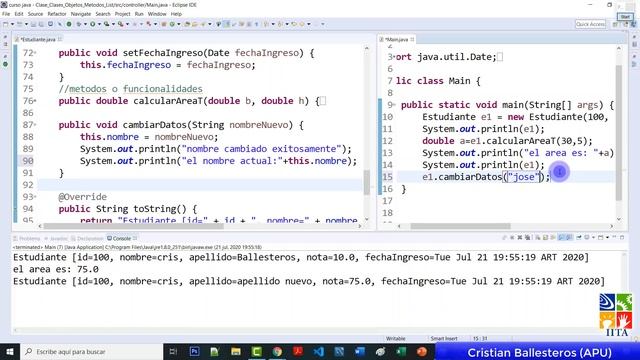This screenshot has height=360, width=640.
Task: Switch to the Main.java editor tab
Action: click(396, 39)
